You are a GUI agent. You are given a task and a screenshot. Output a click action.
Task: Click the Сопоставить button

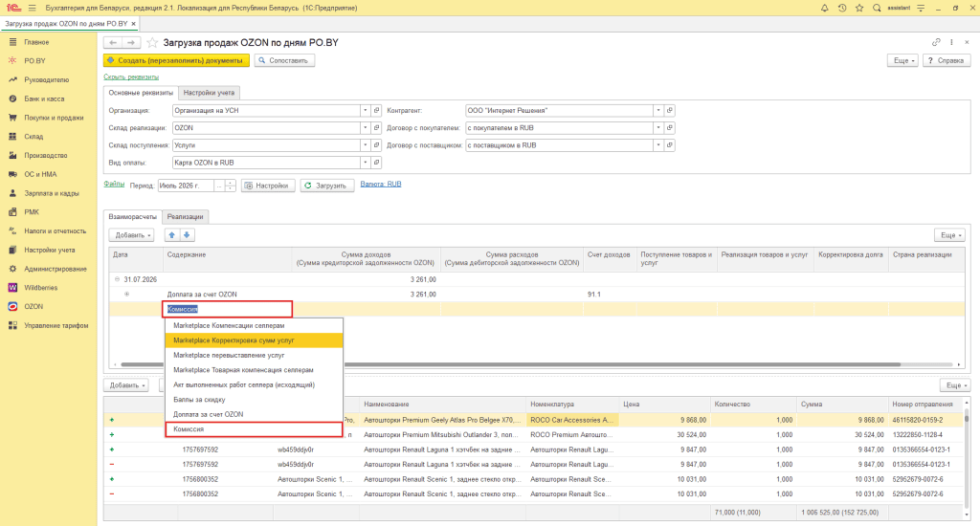click(x=284, y=60)
